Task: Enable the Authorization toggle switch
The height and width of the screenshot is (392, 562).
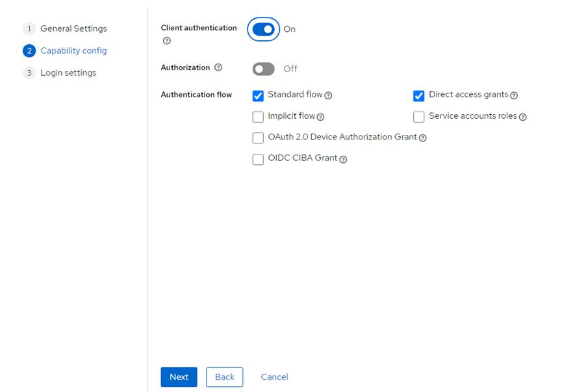Action: pyautogui.click(x=263, y=69)
